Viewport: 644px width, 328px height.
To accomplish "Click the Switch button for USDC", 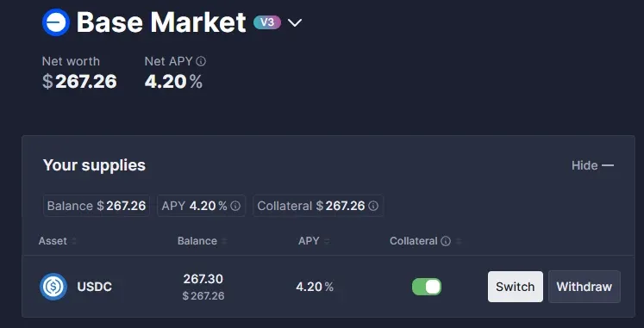I will (x=516, y=287).
